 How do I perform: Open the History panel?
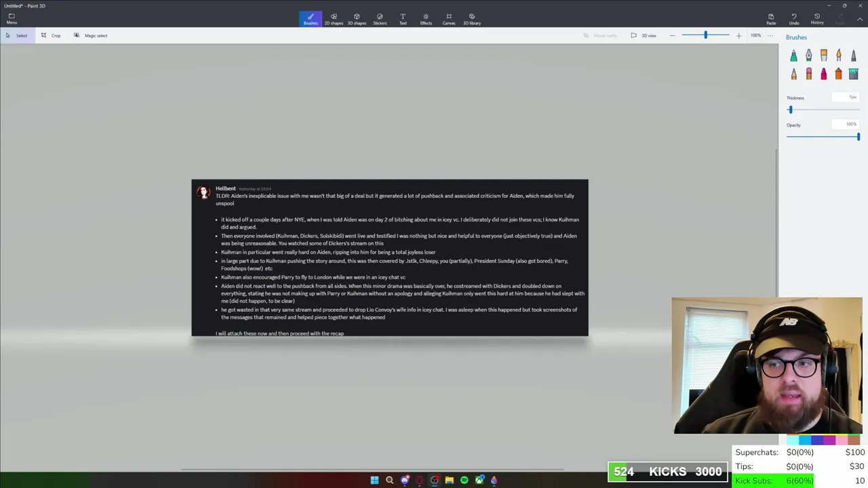(x=817, y=19)
